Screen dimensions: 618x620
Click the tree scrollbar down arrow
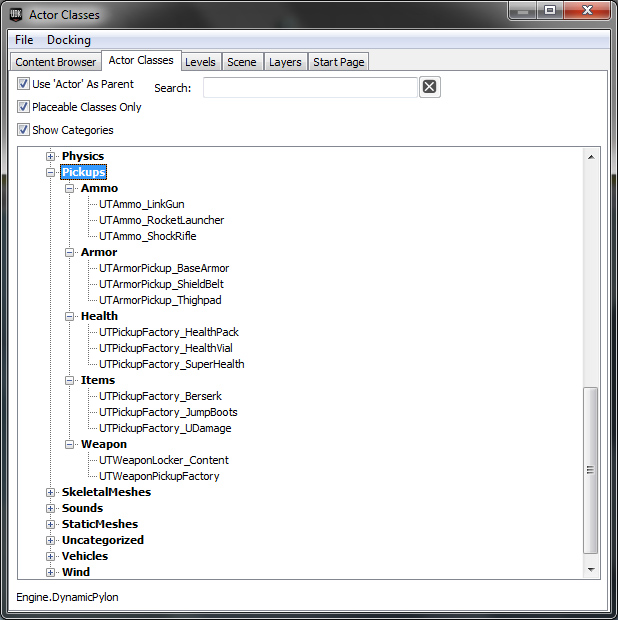pos(591,570)
